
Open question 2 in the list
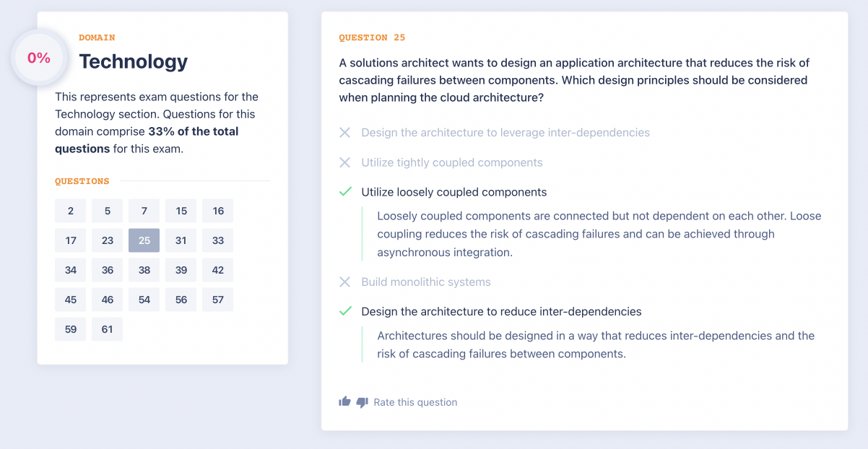pyautogui.click(x=71, y=211)
